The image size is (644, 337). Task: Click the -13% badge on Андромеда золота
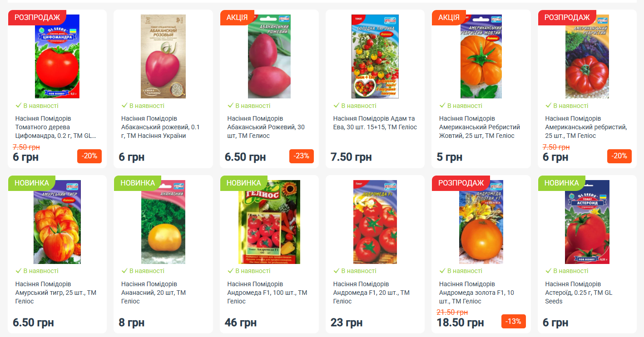(514, 322)
